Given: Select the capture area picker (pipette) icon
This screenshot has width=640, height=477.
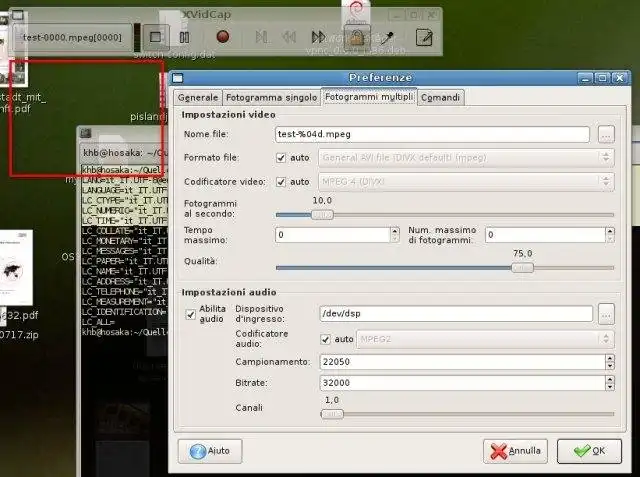Looking at the screenshot, I should pos(387,38).
